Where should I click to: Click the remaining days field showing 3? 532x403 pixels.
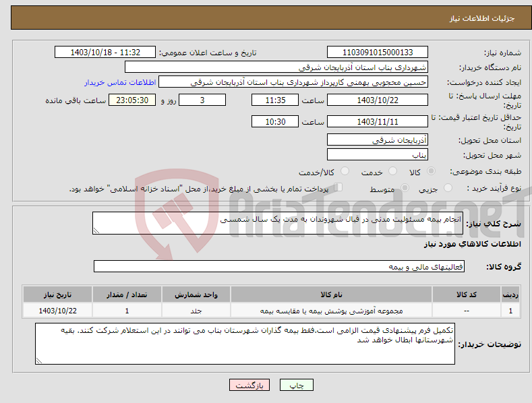(202, 100)
